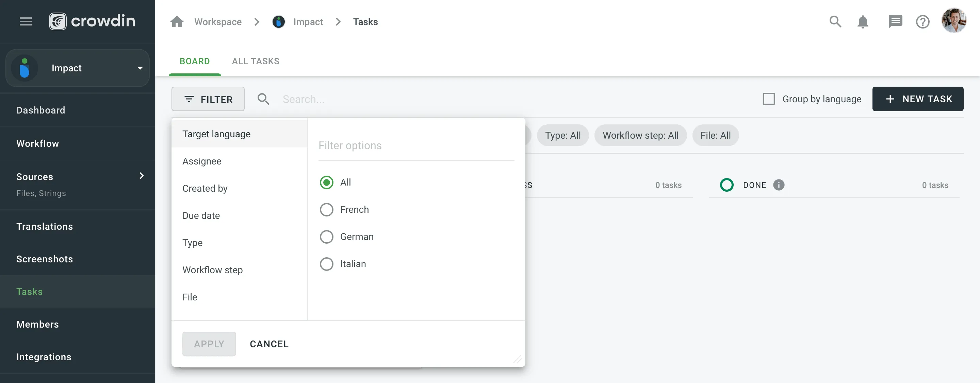Open Integrations in sidebar
980x383 pixels.
(x=78, y=357)
